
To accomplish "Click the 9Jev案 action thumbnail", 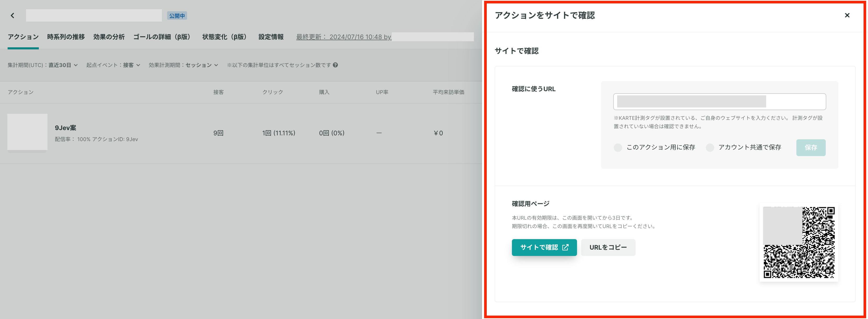I will [x=27, y=132].
